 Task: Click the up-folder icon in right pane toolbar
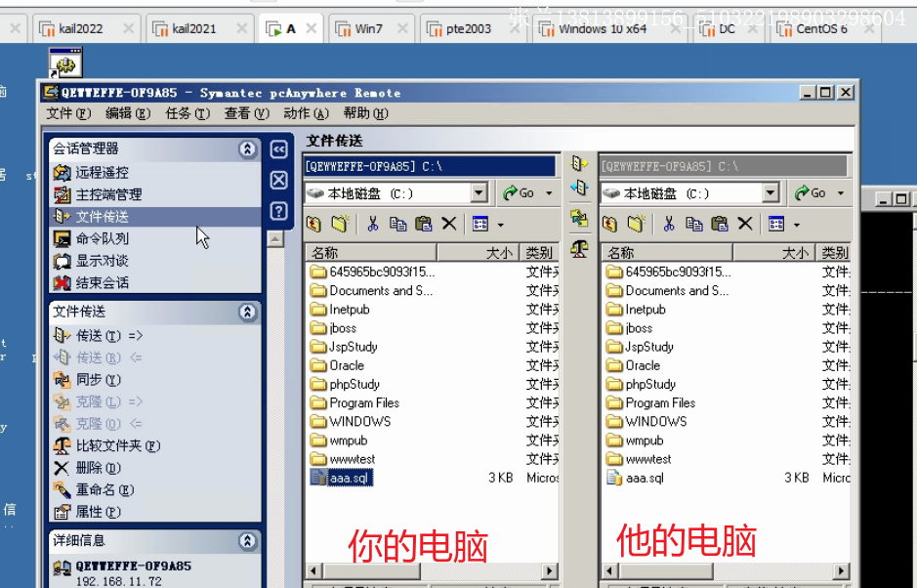click(x=610, y=224)
